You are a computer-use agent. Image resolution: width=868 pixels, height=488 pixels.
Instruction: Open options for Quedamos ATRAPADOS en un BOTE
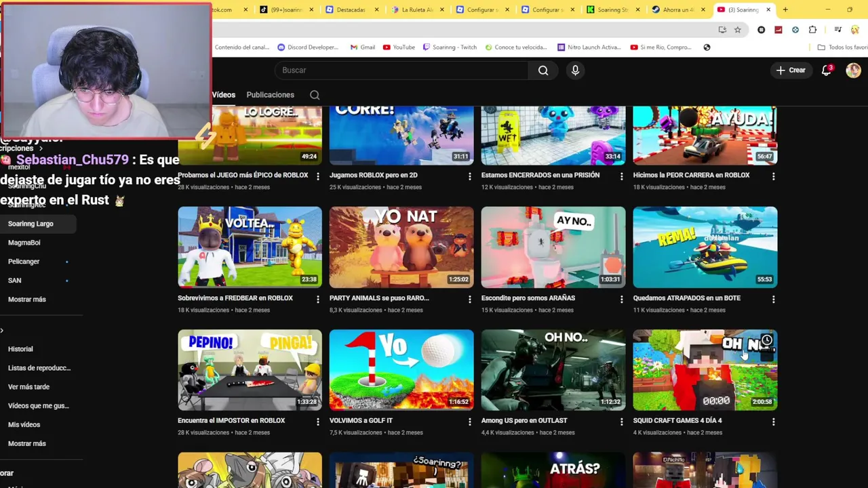(x=774, y=299)
